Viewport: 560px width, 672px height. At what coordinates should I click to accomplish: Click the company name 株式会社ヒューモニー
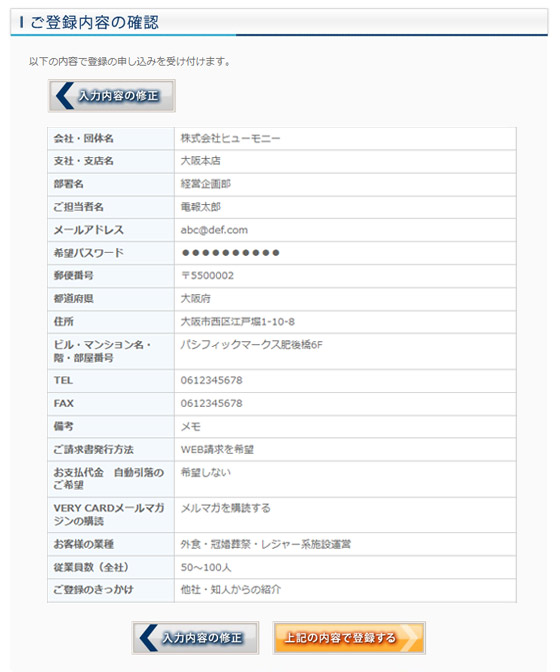230,138
